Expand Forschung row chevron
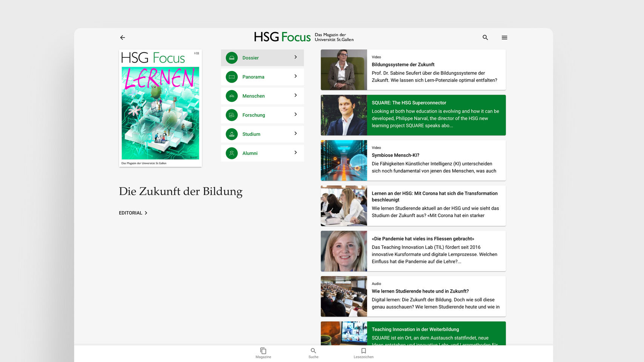 pyautogui.click(x=296, y=114)
